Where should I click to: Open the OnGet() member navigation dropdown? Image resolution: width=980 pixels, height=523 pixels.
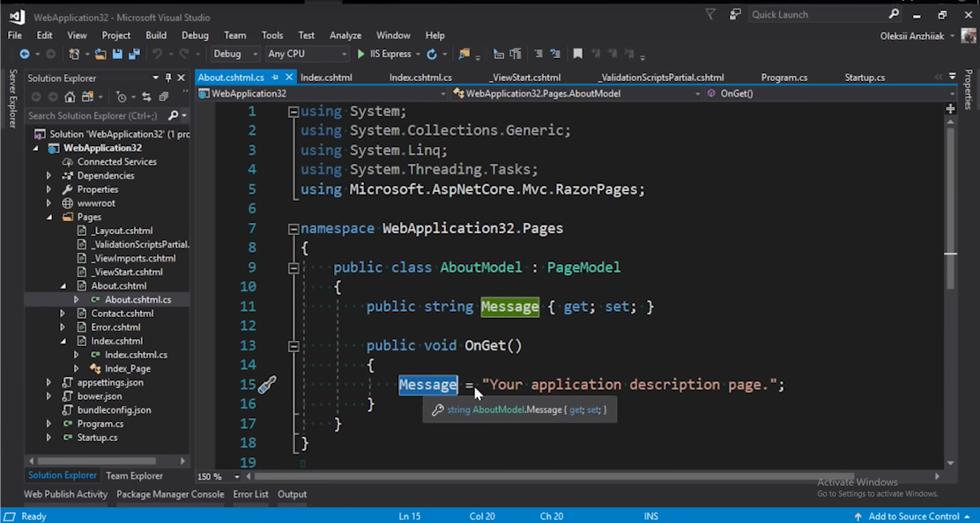coord(830,93)
